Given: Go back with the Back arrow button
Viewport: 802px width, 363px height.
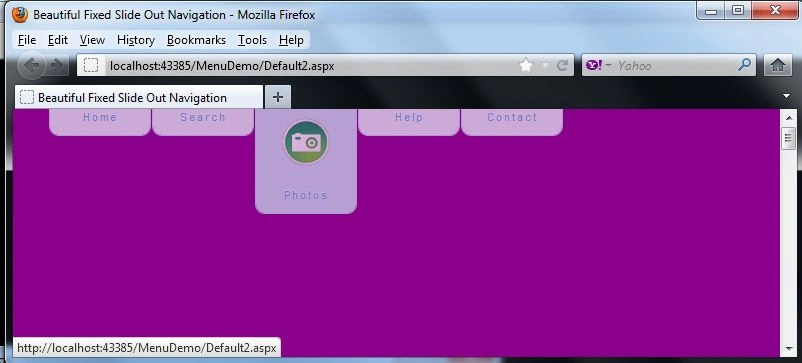Looking at the screenshot, I should [32, 65].
